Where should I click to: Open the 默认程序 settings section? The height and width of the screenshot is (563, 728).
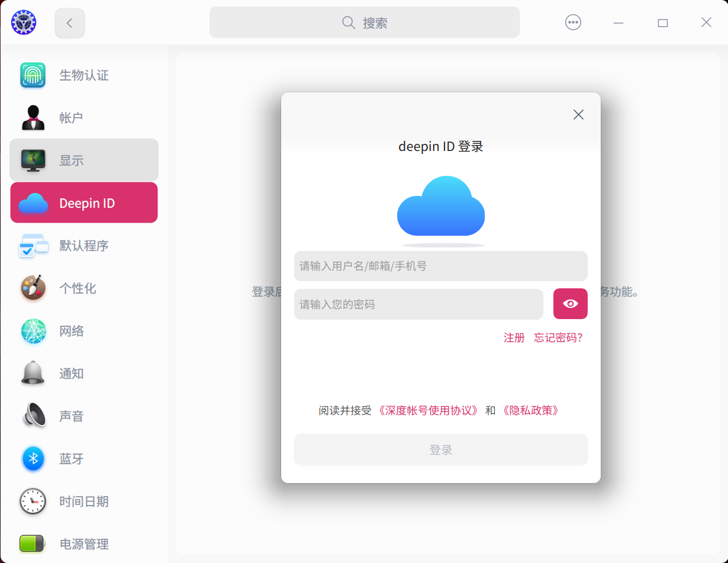(x=84, y=246)
